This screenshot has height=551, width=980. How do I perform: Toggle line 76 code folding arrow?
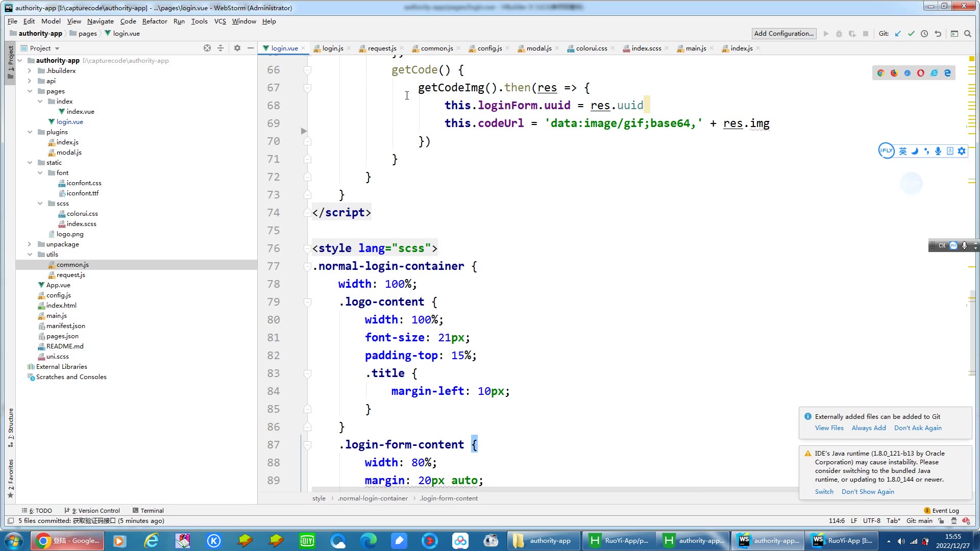(x=307, y=249)
